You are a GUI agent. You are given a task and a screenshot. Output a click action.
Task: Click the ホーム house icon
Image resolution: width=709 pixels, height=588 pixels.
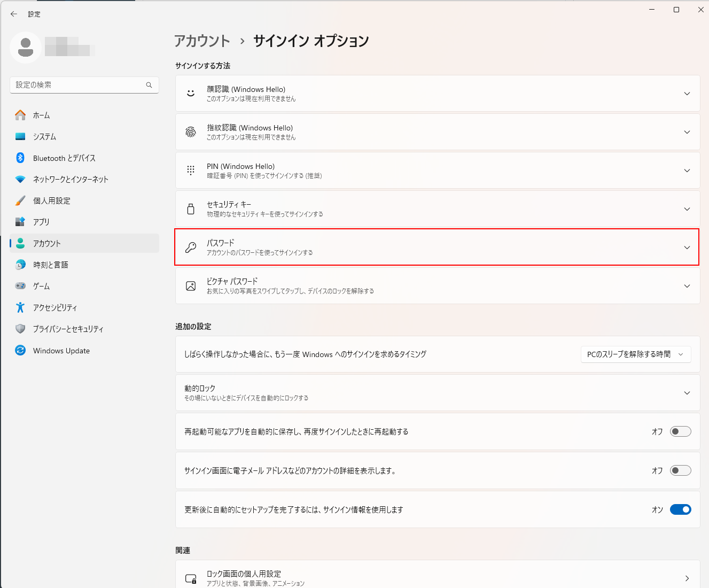[20, 115]
